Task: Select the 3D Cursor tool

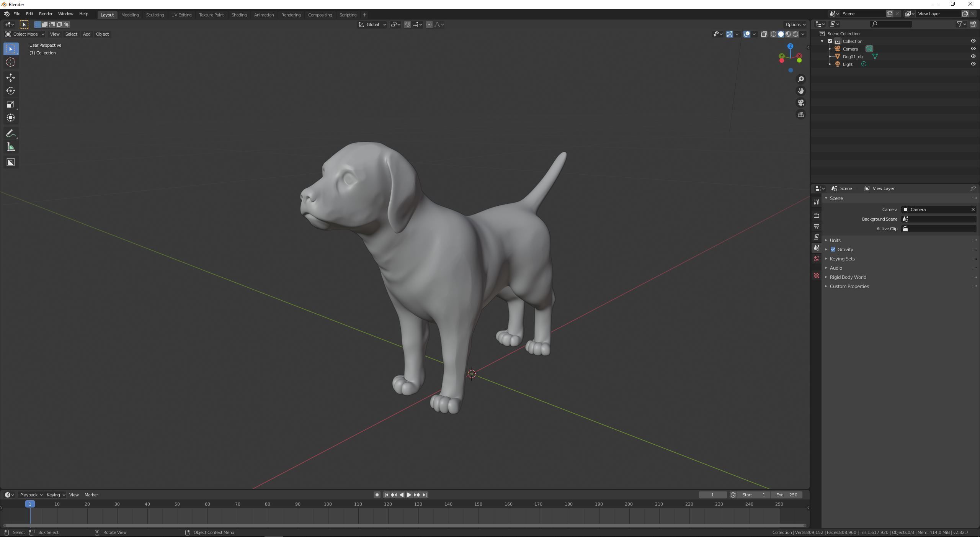Action: pos(11,62)
